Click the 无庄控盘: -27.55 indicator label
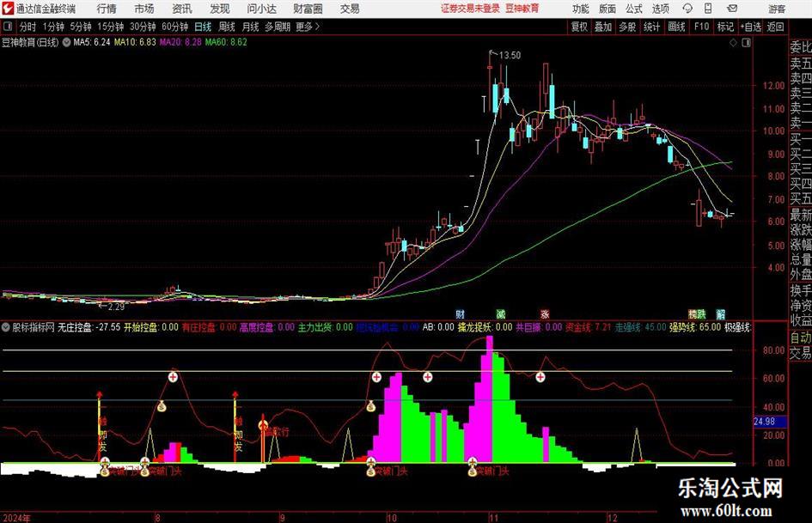The width and height of the screenshot is (812, 523). click(89, 327)
